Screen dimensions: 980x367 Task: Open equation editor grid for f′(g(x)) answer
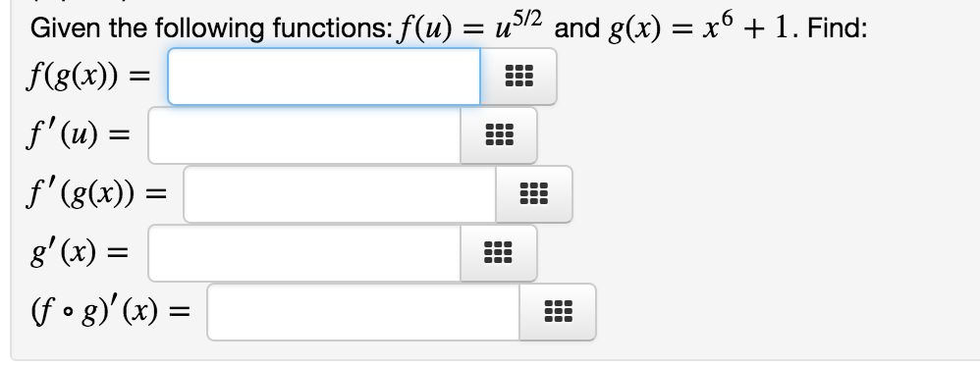click(534, 193)
